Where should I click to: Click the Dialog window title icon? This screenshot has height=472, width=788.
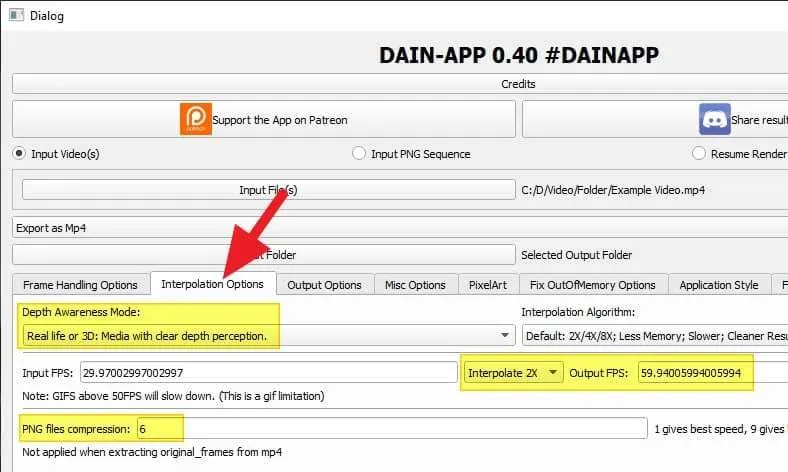point(16,15)
